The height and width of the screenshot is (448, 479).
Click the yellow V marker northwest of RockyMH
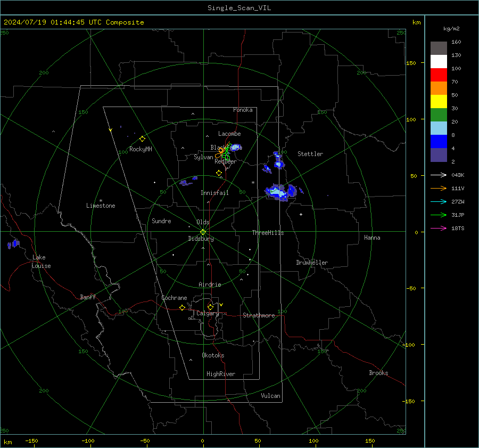111,130
